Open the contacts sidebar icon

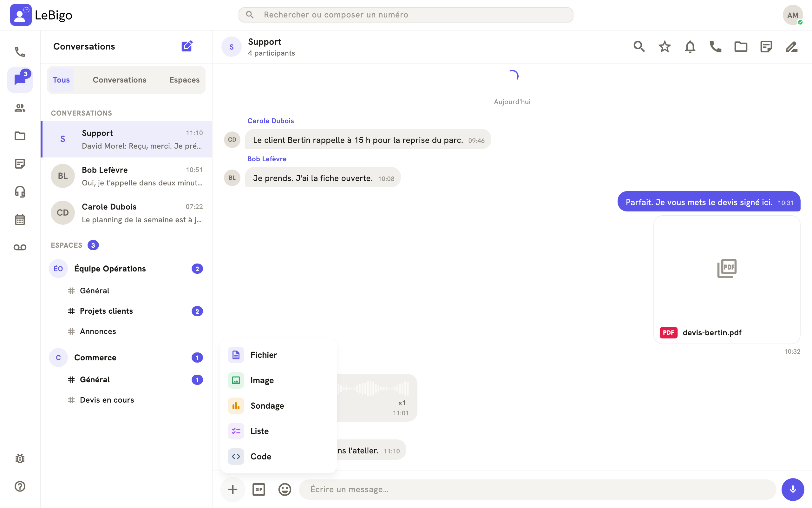20,108
